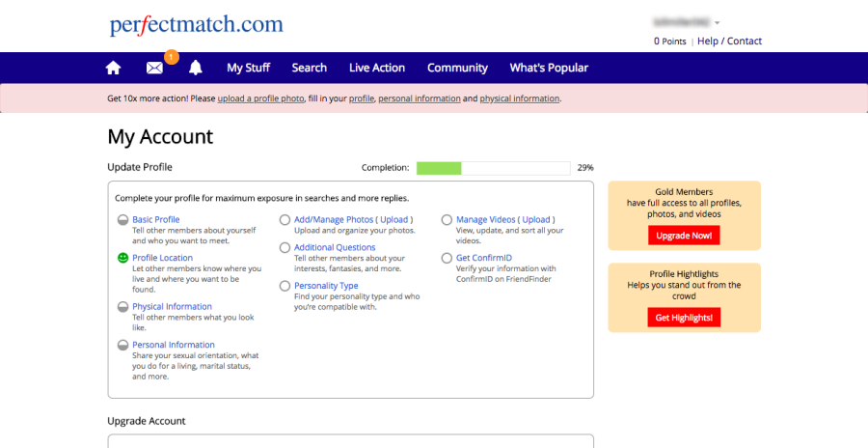Screen dimensions: 868x448
Task: Click the profile completion progress bar
Action: pos(493,168)
